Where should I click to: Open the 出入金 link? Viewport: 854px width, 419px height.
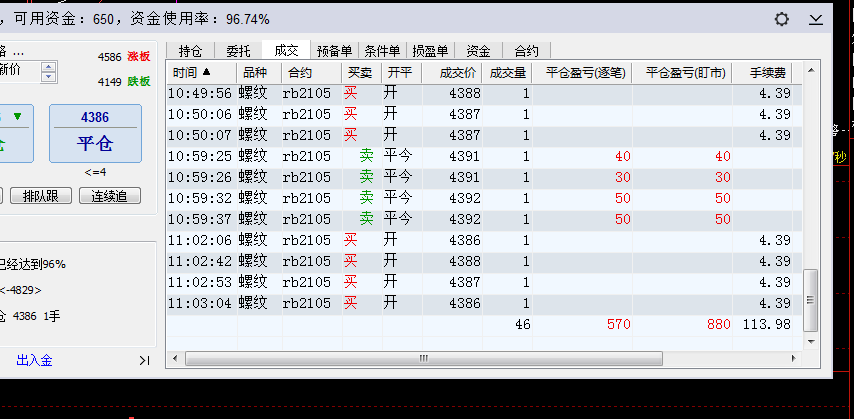click(34, 360)
